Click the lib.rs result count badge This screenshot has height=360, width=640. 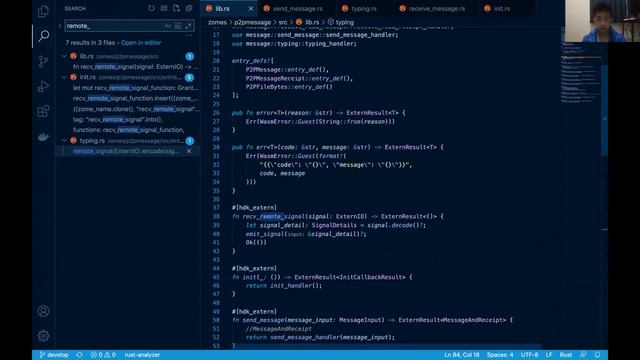(189, 56)
